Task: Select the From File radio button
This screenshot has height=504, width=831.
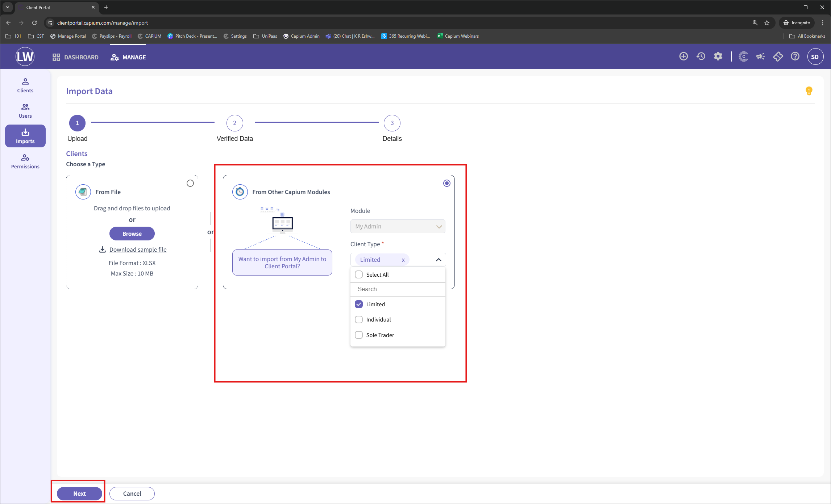Action: pyautogui.click(x=190, y=183)
